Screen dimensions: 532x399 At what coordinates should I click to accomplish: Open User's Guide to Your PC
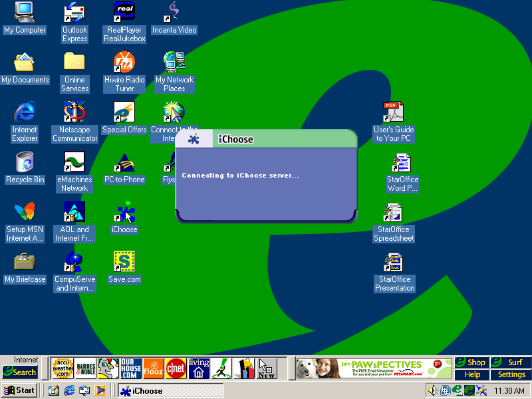point(393,113)
